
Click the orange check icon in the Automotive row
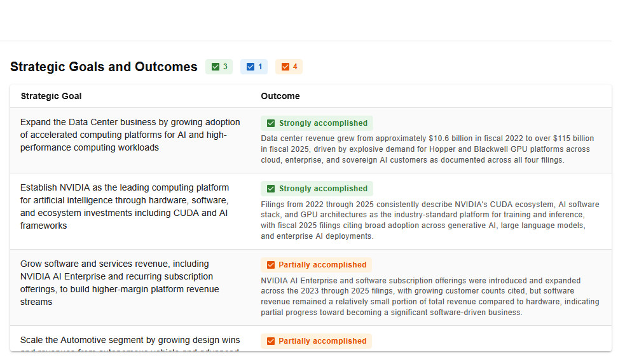tap(271, 341)
